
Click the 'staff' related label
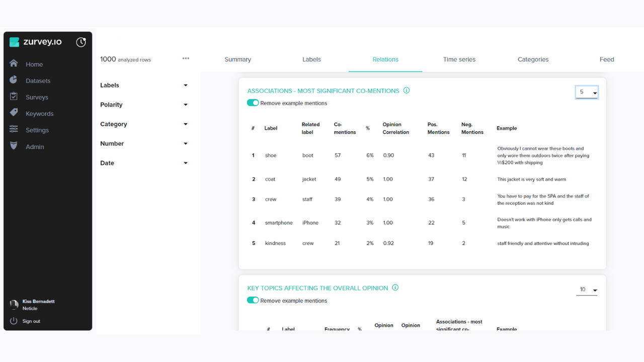pyautogui.click(x=307, y=199)
